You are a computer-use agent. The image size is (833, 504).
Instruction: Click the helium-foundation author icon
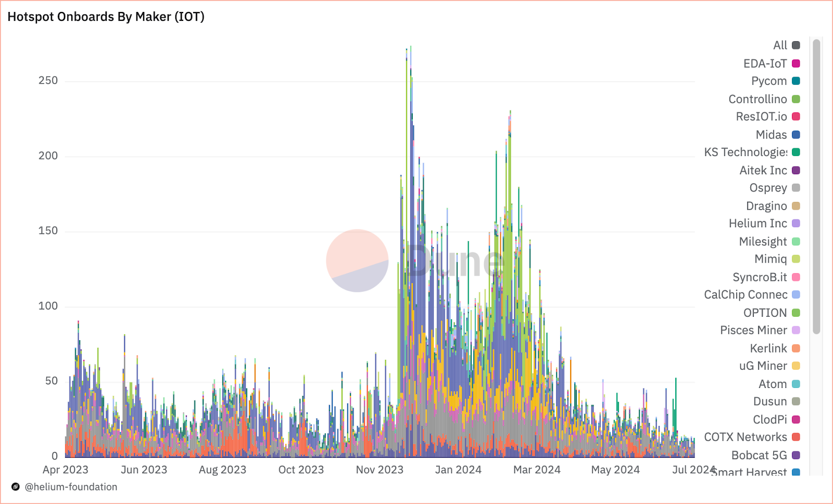click(x=16, y=487)
